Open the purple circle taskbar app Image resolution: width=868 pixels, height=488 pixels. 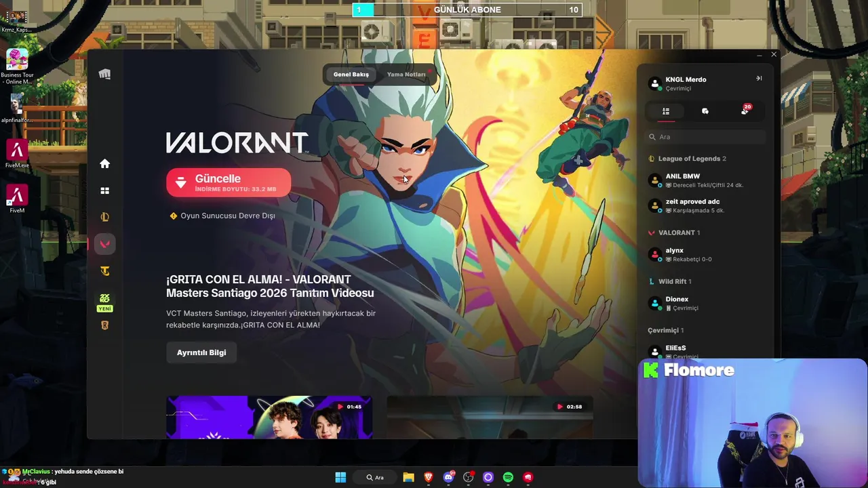pos(488,477)
